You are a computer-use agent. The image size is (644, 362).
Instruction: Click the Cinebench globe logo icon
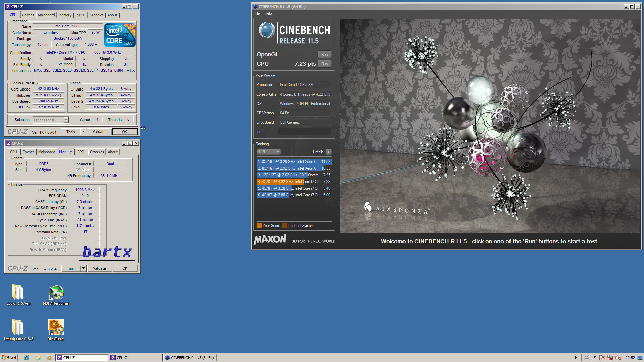(x=267, y=31)
